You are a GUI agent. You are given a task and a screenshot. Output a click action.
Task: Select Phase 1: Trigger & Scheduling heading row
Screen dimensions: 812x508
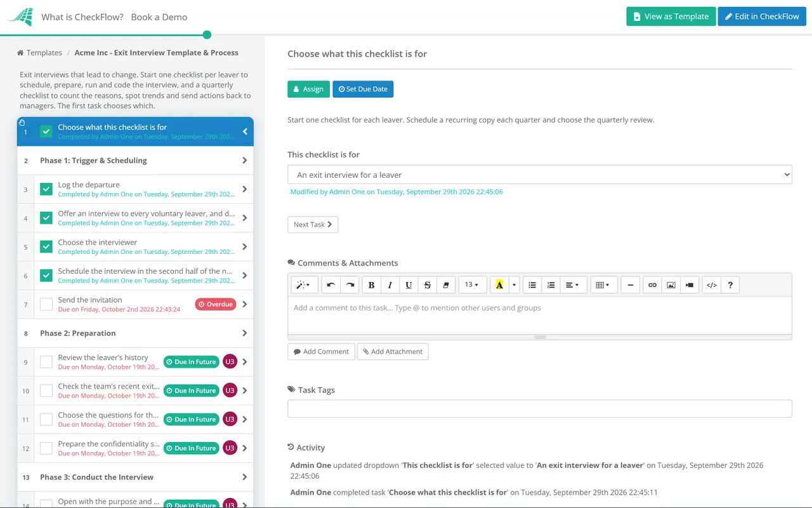[x=135, y=161]
